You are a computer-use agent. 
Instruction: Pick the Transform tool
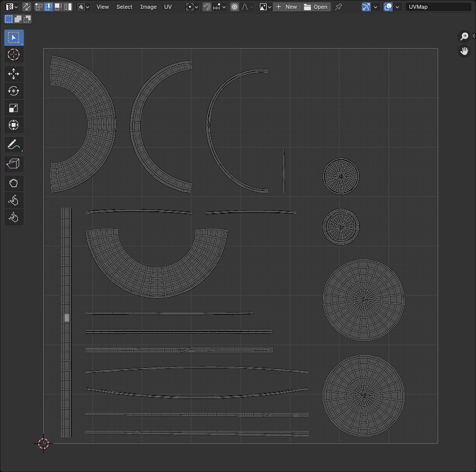(14, 125)
